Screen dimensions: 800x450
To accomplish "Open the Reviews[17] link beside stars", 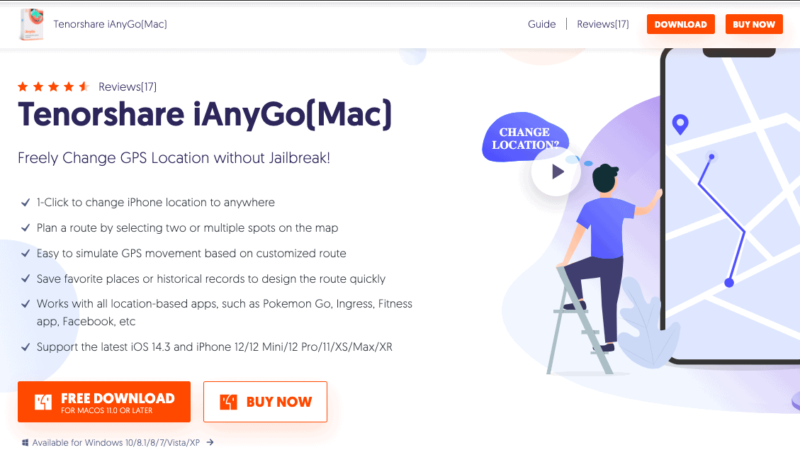I will [128, 87].
